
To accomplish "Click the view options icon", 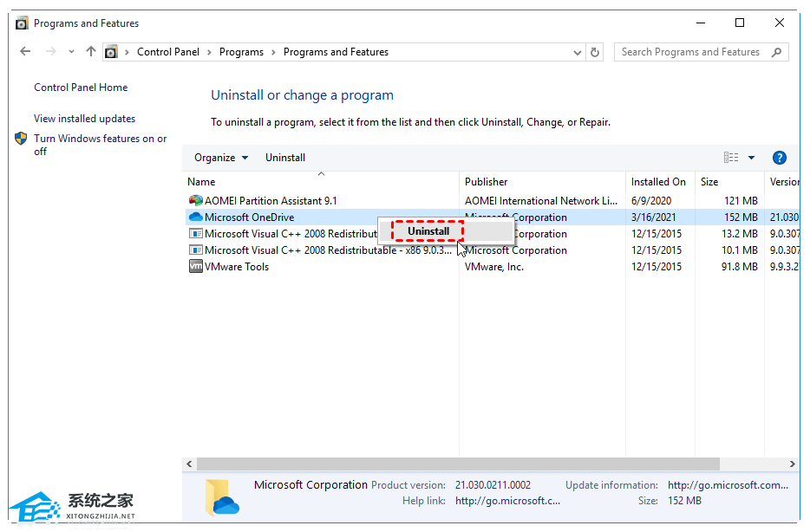I will 731,158.
